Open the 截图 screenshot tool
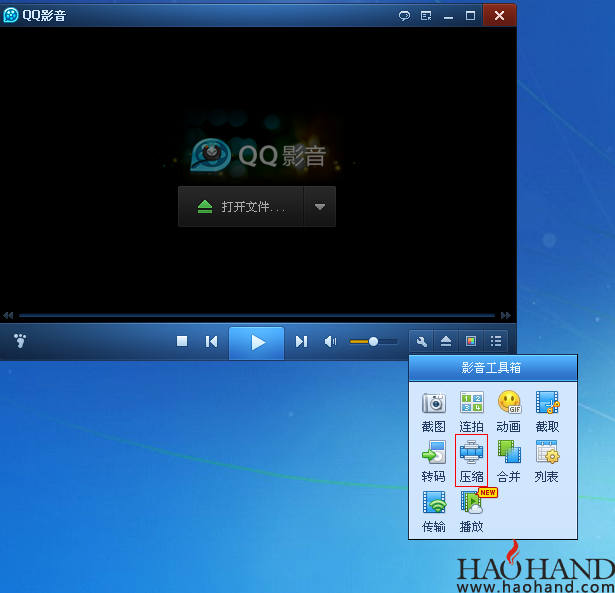This screenshot has width=615, height=593. point(433,411)
